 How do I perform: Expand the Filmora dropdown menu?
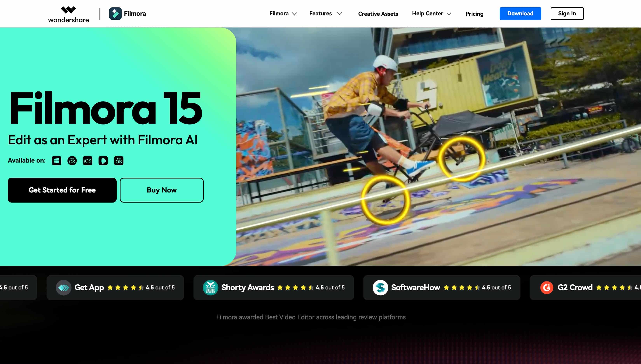tap(283, 14)
